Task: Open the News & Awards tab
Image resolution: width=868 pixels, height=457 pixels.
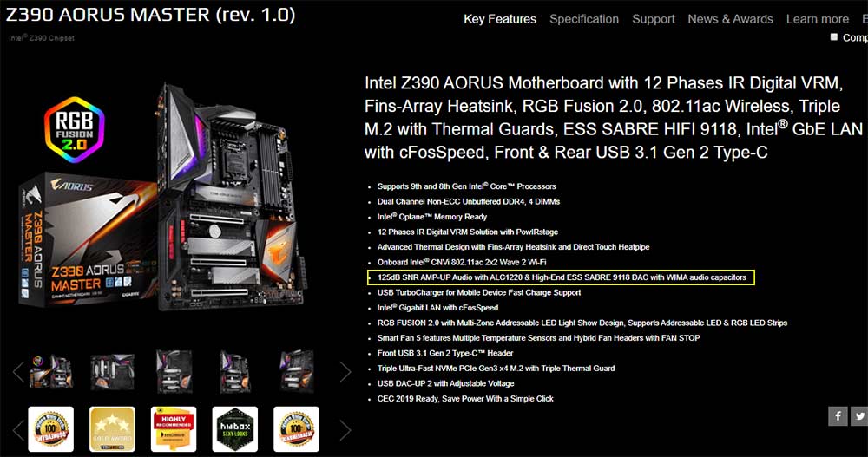Action: click(x=730, y=19)
